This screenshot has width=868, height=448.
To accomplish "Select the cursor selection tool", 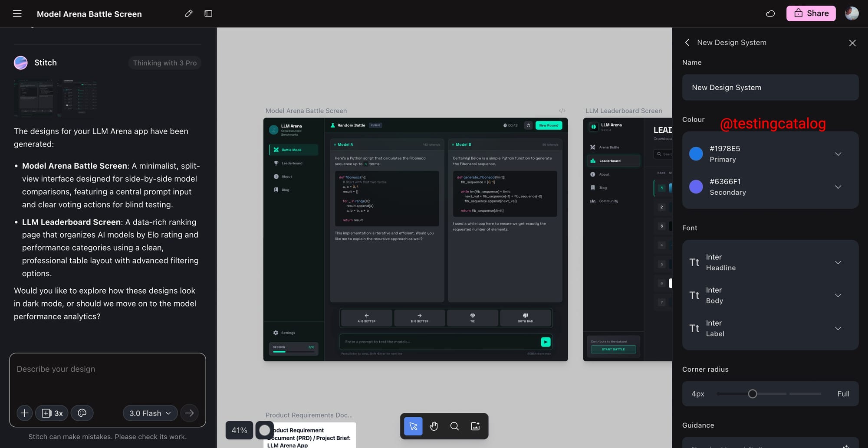I will click(x=413, y=426).
